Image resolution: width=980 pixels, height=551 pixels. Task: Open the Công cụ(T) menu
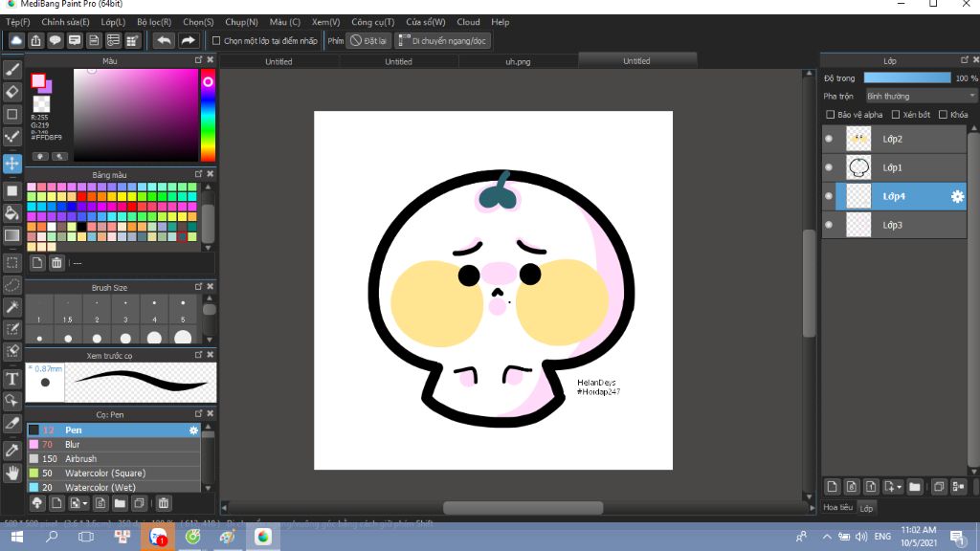pyautogui.click(x=372, y=22)
